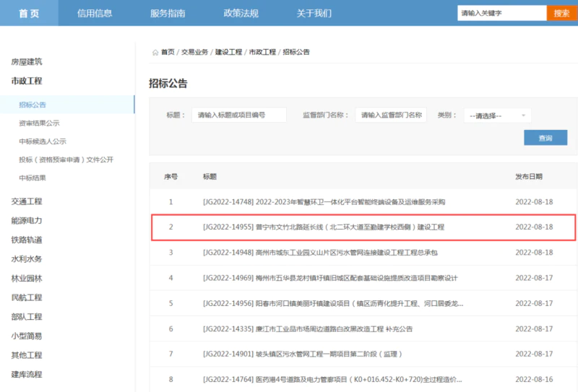Open 政策法规 in top navigation

click(x=241, y=13)
